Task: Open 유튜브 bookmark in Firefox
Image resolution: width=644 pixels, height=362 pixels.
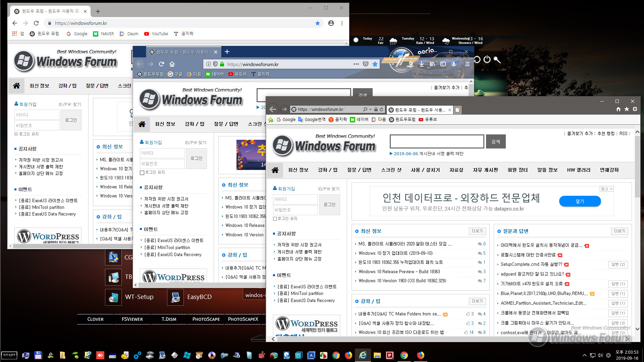Action: click(x=237, y=74)
